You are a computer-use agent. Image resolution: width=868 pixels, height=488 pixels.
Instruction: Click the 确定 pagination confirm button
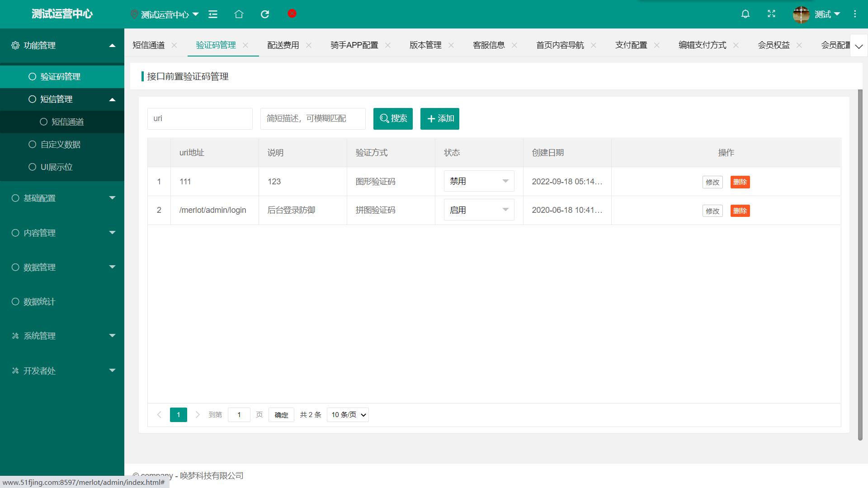click(281, 415)
